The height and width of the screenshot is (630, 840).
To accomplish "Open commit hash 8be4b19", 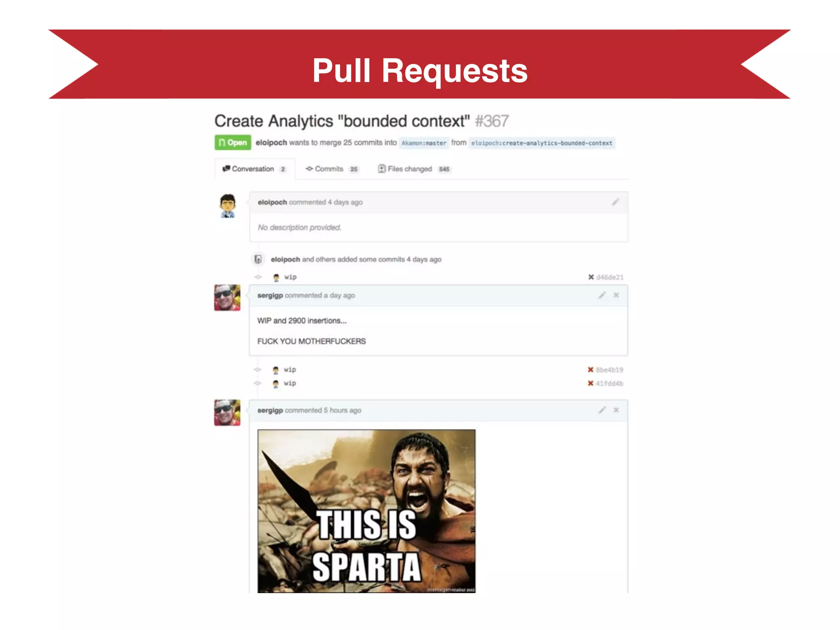I will click(x=609, y=370).
